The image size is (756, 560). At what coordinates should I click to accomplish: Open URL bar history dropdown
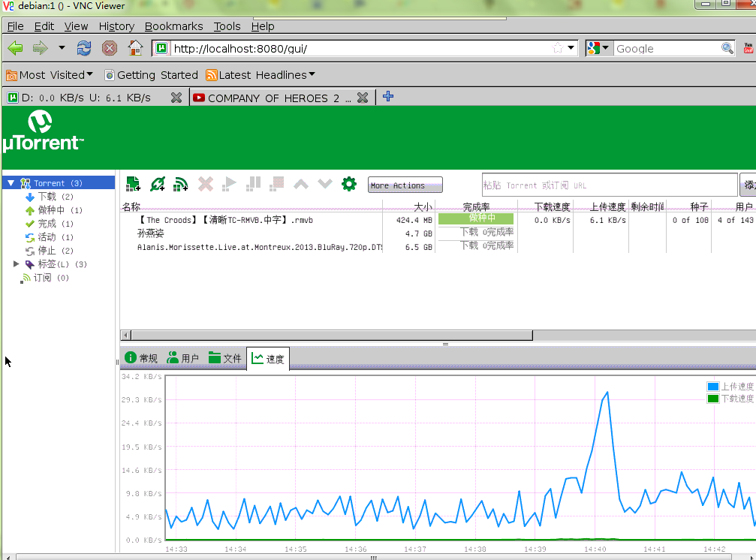571,48
